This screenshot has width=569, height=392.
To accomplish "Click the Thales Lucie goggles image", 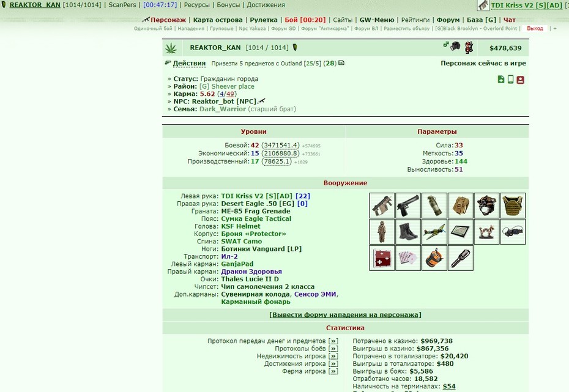I will pyautogui.click(x=512, y=232).
